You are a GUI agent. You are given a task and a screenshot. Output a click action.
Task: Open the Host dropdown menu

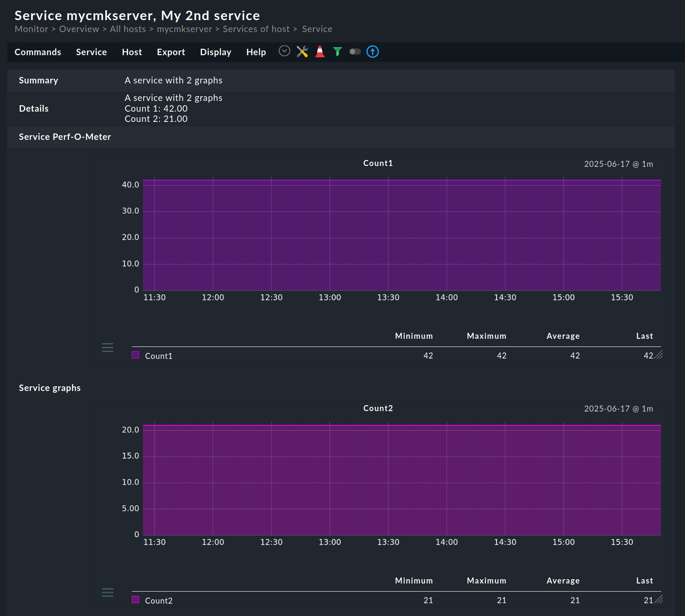131,52
